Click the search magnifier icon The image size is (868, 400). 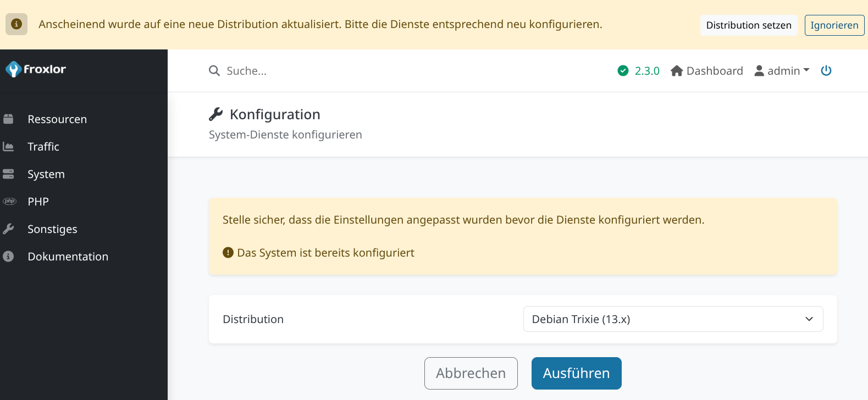pos(214,71)
